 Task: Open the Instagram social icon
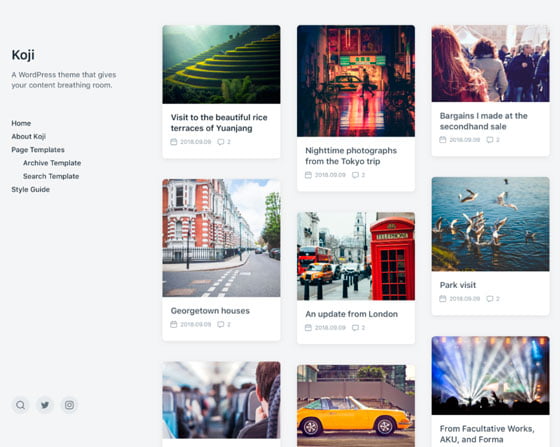click(69, 405)
